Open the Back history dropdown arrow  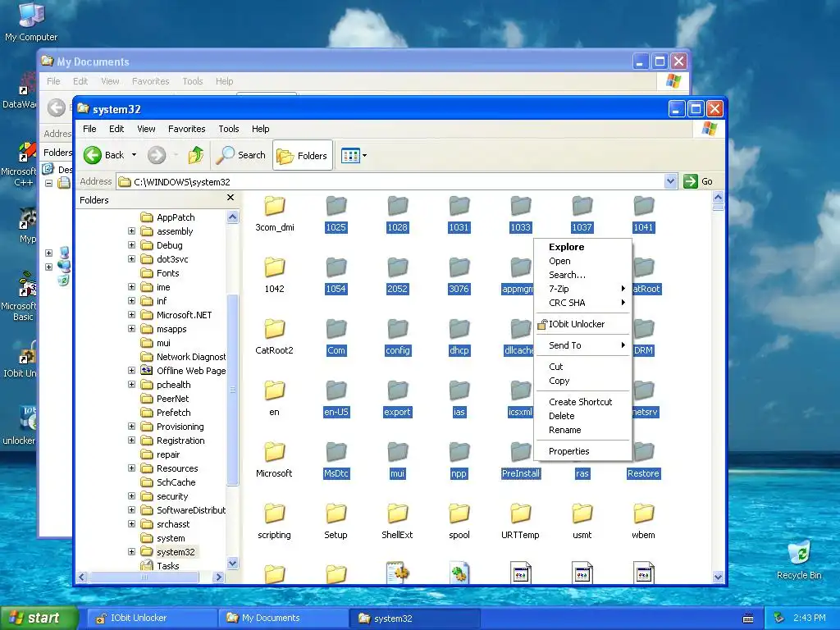134,155
